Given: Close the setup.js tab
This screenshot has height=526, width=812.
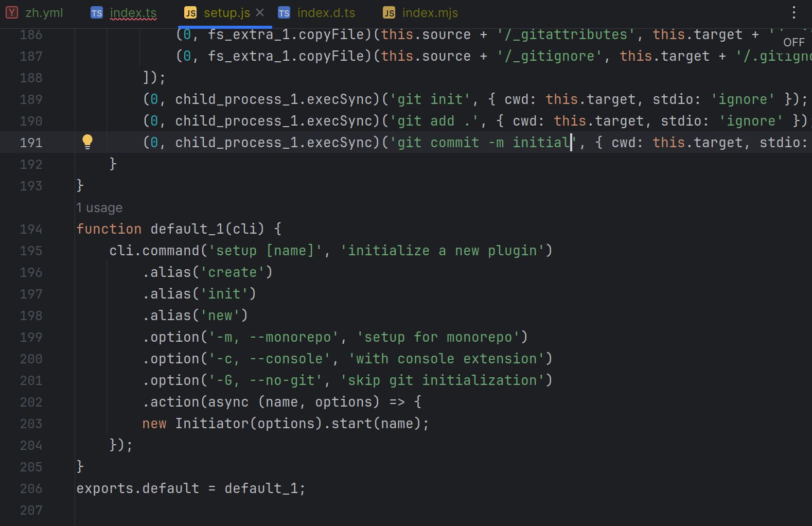Looking at the screenshot, I should point(260,12).
